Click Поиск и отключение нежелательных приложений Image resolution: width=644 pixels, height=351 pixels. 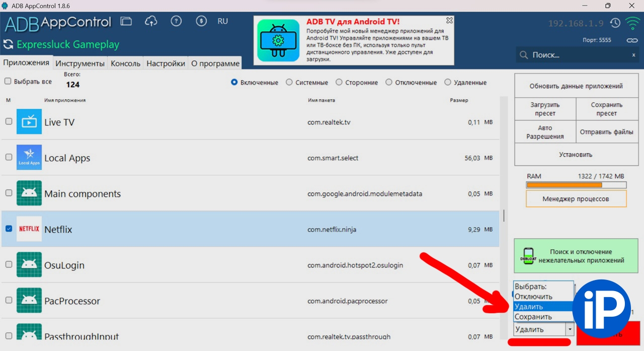[576, 256]
